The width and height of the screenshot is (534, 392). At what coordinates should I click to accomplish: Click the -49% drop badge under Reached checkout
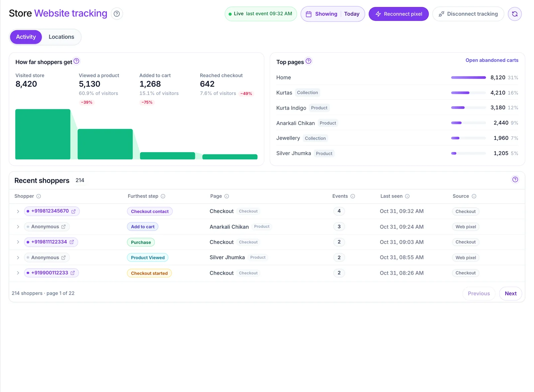246,94
